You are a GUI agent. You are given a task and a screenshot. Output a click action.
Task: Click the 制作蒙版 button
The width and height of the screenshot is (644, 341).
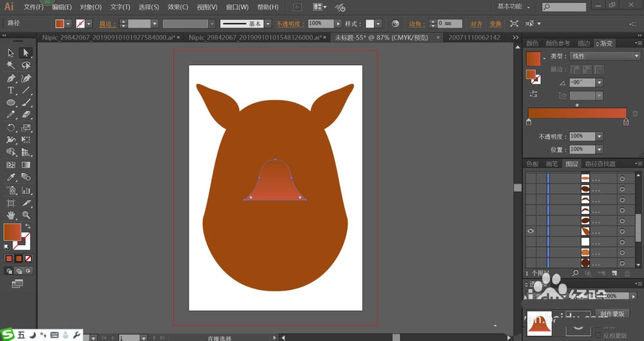(x=612, y=314)
